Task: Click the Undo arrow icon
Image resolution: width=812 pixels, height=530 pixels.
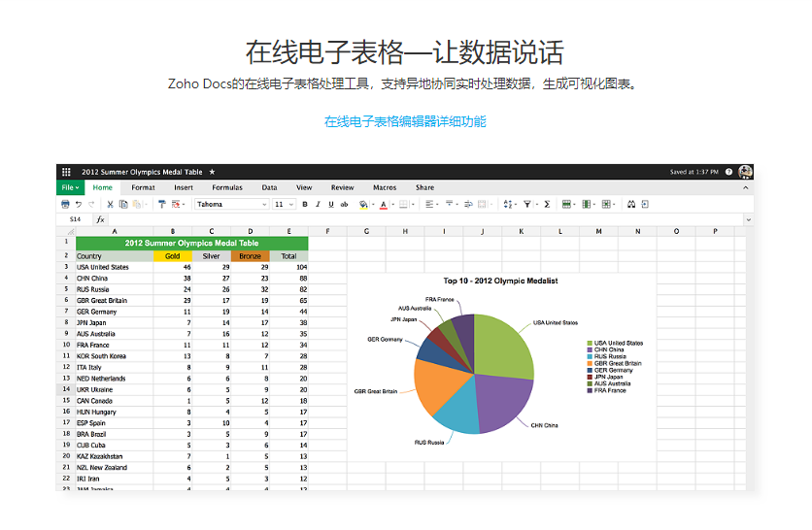Action: [x=79, y=205]
